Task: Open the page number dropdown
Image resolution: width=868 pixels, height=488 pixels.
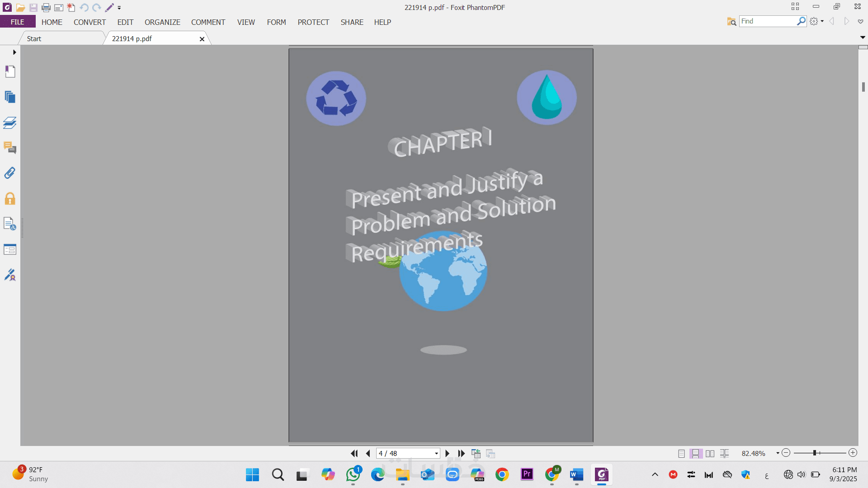Action: click(x=436, y=453)
